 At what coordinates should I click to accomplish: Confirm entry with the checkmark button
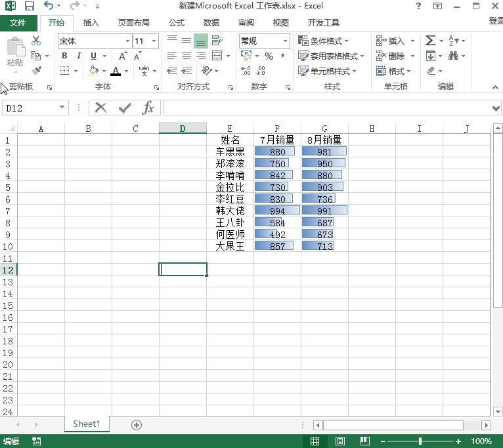click(125, 108)
